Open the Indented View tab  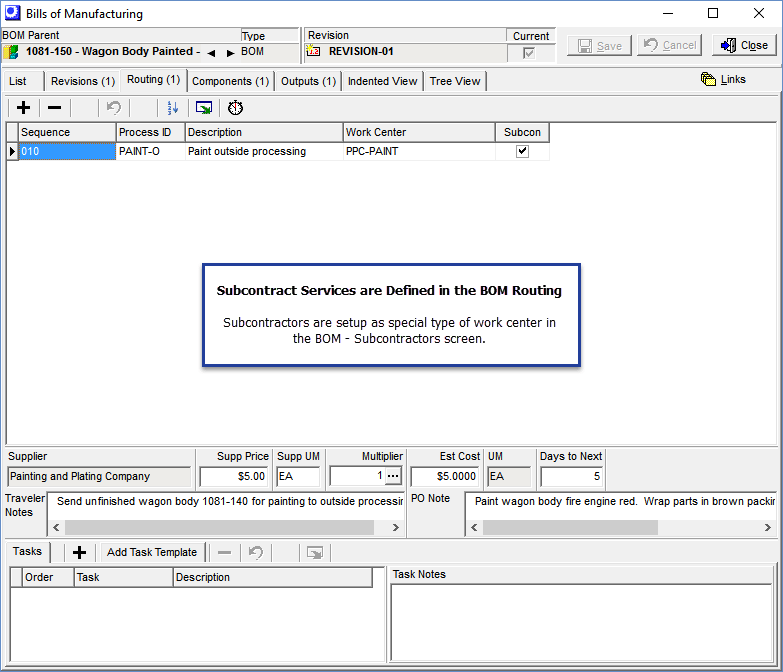pos(383,81)
